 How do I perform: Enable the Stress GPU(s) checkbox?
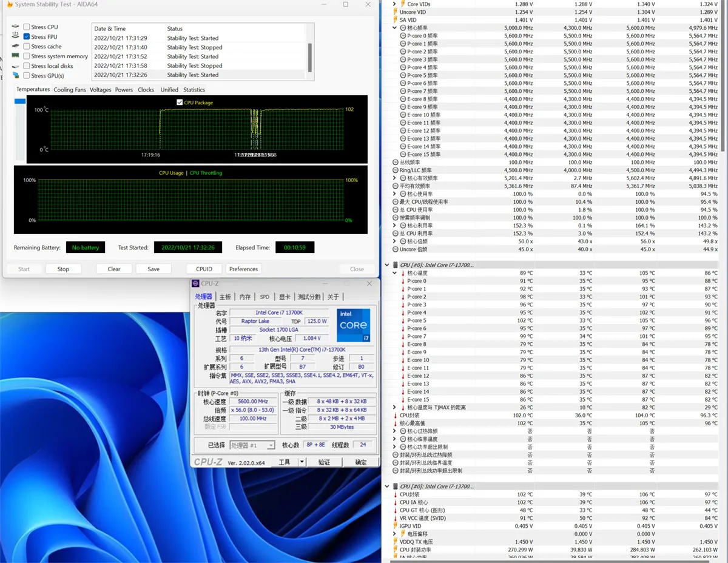click(27, 75)
